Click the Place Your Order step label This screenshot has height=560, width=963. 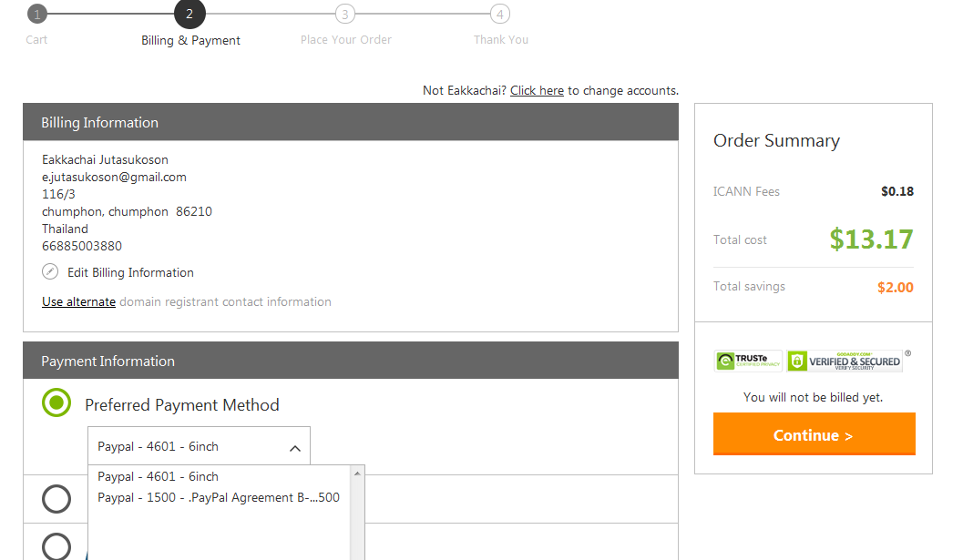[x=345, y=40]
